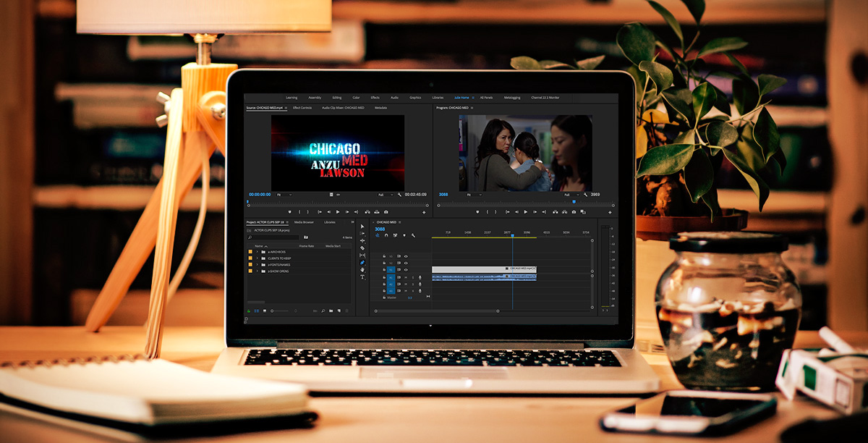Switch Project panel to Icon View
868x443 pixels.
pyautogui.click(x=264, y=311)
